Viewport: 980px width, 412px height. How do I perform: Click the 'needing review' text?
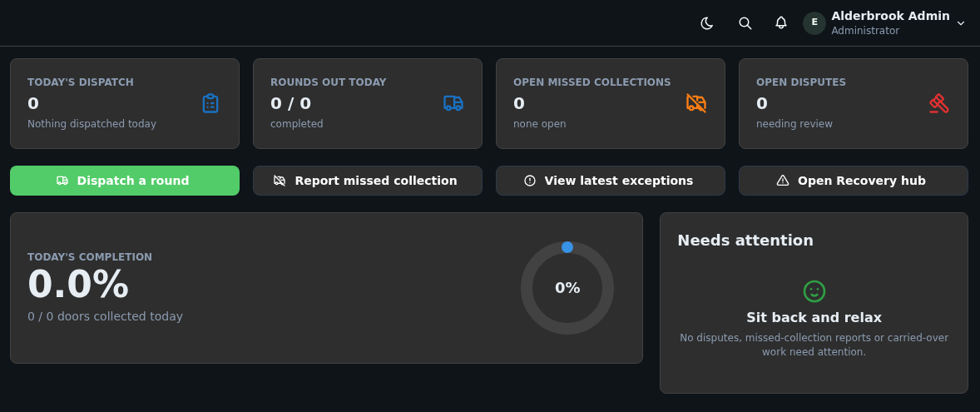click(794, 124)
